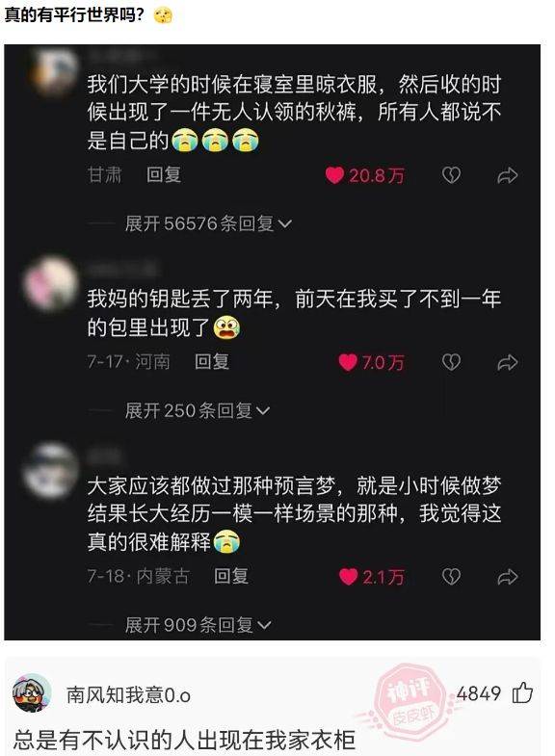Toggle dislike on the 内蒙古 dream comment
555x756 pixels.
point(451,577)
